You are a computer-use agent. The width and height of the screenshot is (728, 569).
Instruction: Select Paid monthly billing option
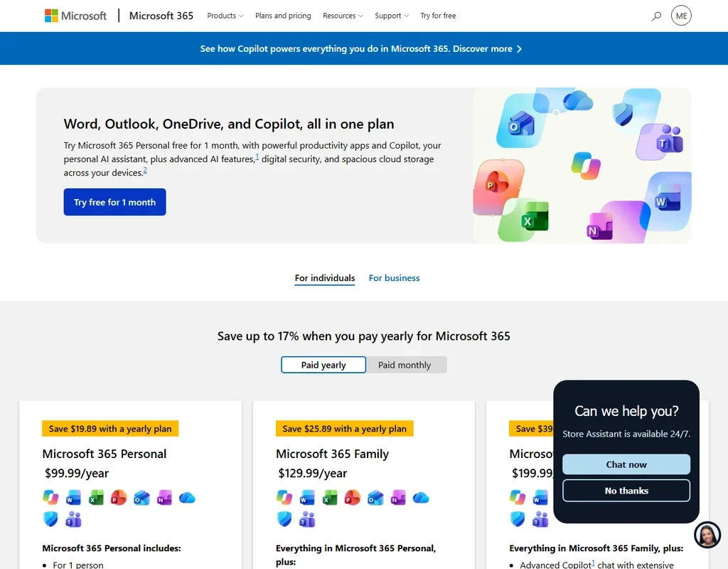[x=405, y=365]
